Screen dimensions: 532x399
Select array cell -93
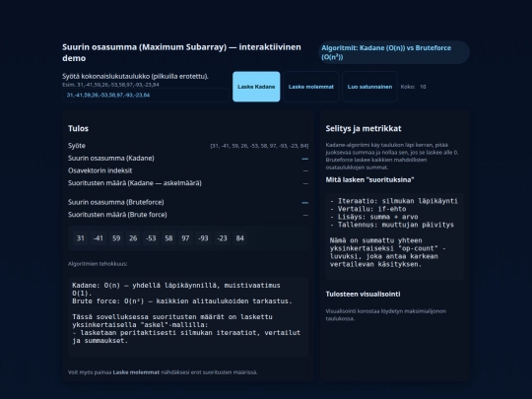click(203, 238)
